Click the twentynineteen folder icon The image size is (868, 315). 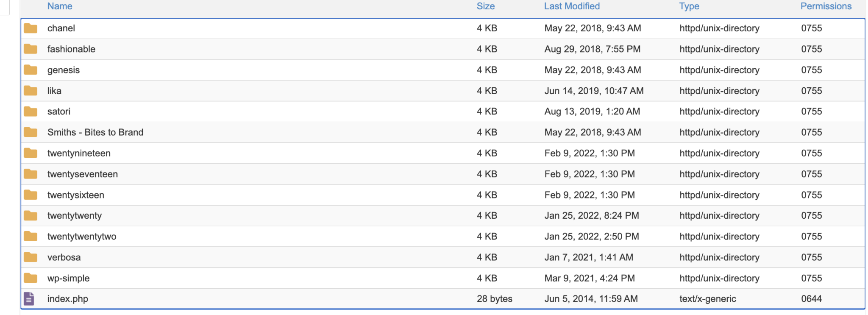click(31, 153)
